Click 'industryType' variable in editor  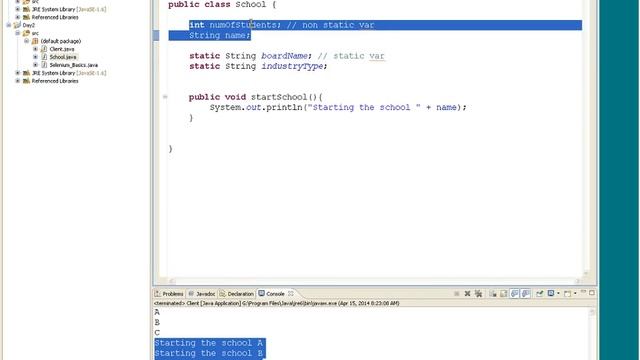[292, 66]
